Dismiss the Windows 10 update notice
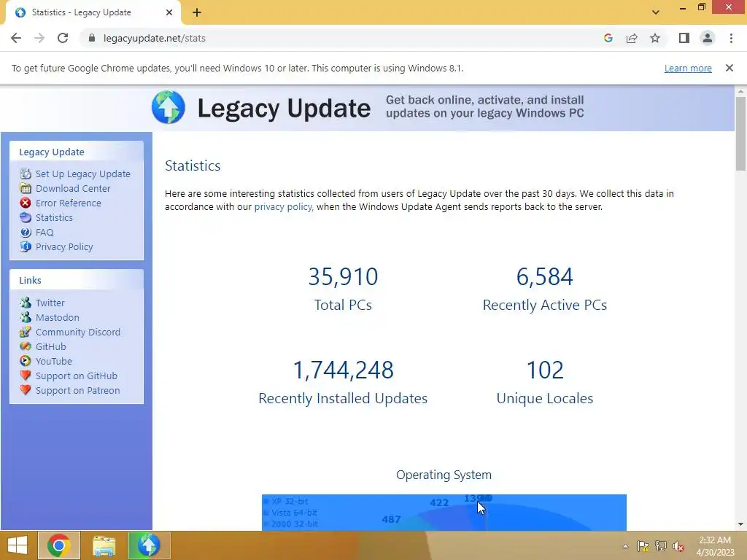The height and width of the screenshot is (560, 747). [729, 68]
